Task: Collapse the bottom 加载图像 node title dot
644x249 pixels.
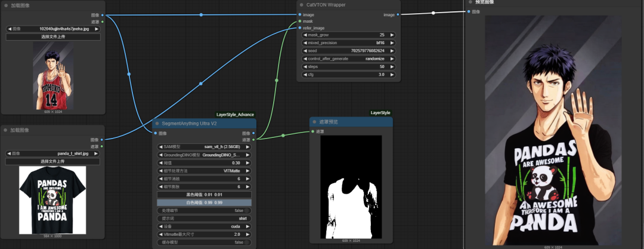Action: [6, 130]
